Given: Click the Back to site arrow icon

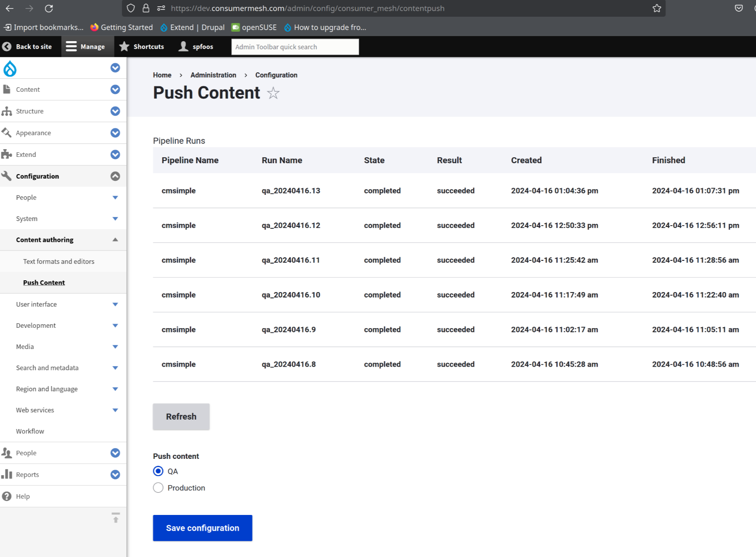Looking at the screenshot, I should click(x=7, y=47).
